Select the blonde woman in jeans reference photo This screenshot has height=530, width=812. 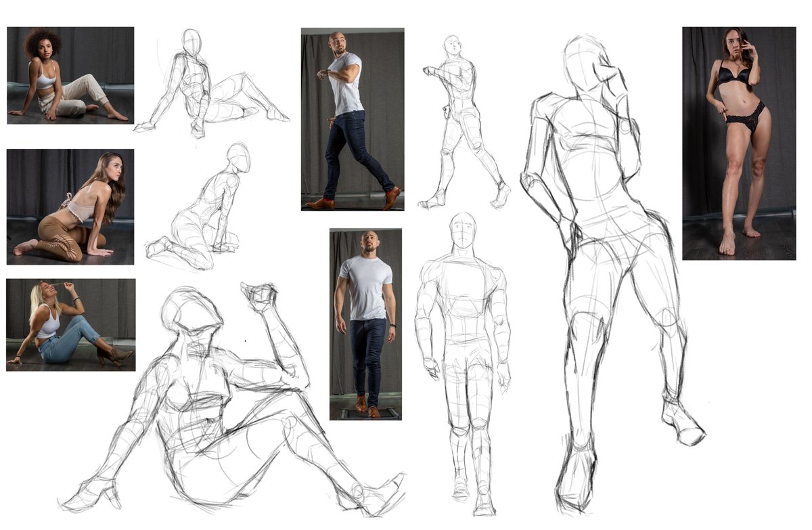tap(70, 325)
